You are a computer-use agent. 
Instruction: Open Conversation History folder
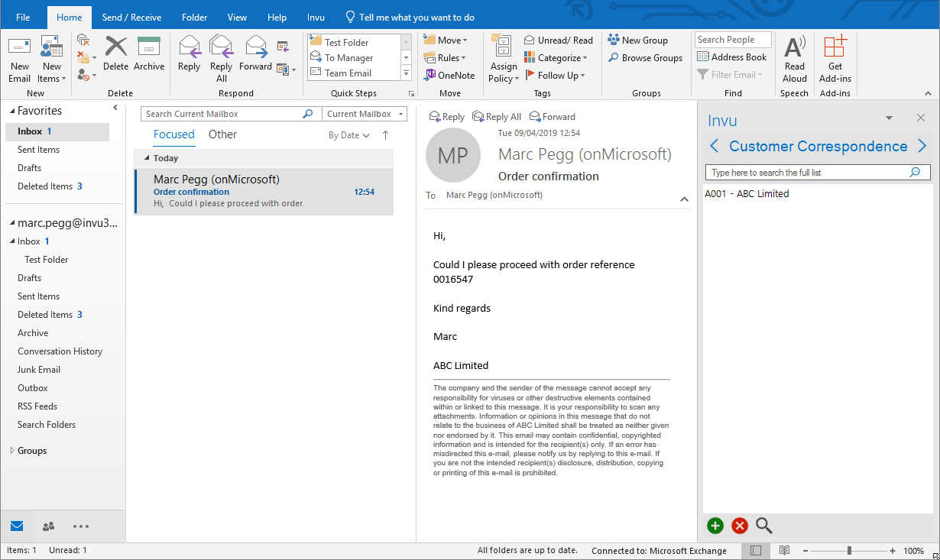coord(60,351)
